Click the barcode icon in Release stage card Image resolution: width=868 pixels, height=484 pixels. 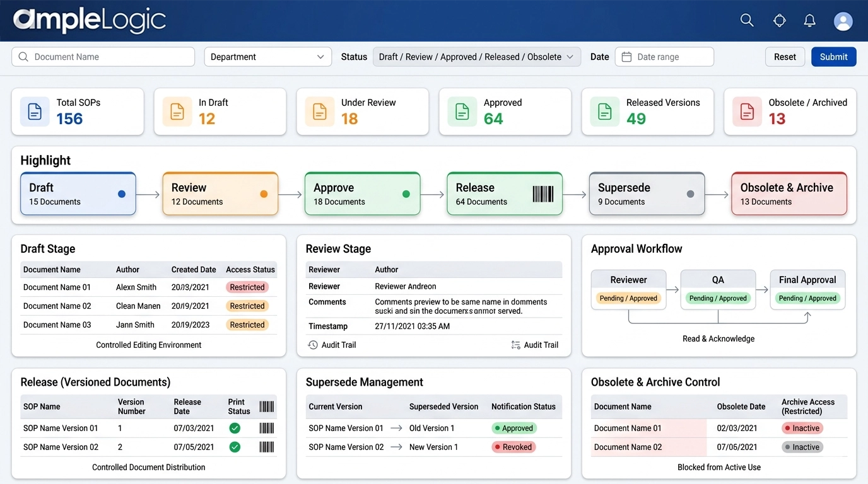542,194
